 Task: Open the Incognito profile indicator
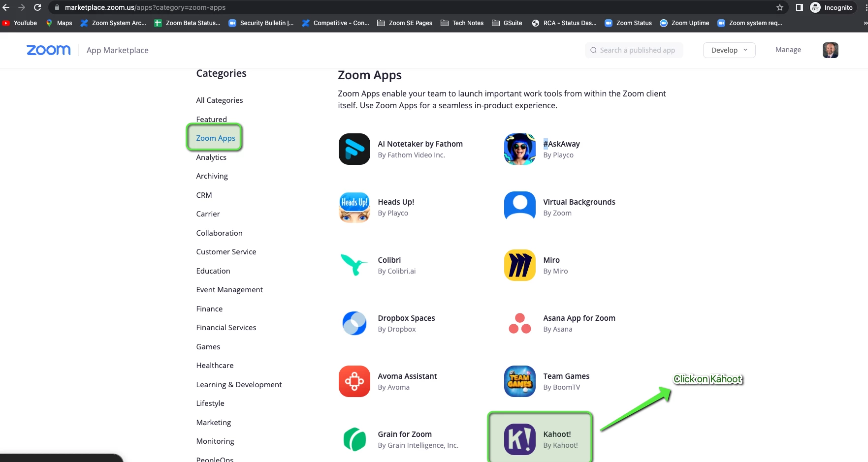[x=832, y=7]
